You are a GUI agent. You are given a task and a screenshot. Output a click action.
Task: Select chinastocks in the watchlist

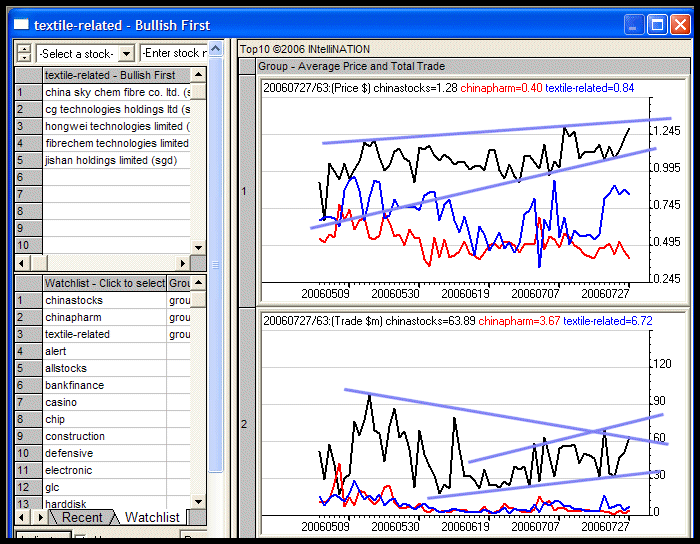[x=105, y=300]
